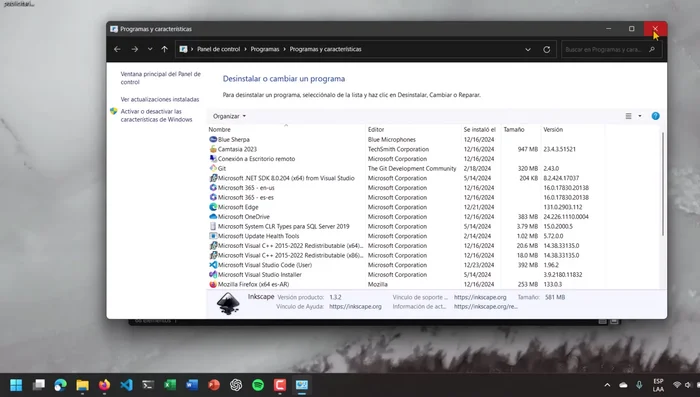The image size is (700, 397).
Task: Open Activar o desactivar las características de Windows
Action: pos(156,115)
